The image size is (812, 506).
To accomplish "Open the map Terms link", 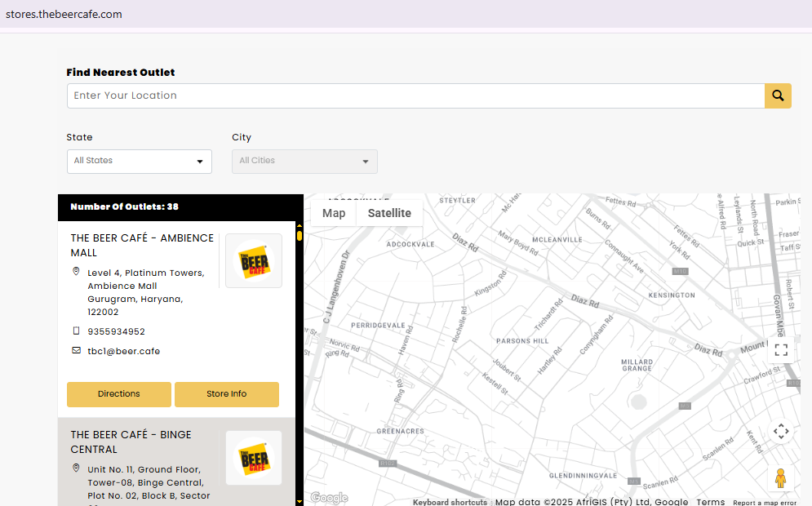I will 711,502.
